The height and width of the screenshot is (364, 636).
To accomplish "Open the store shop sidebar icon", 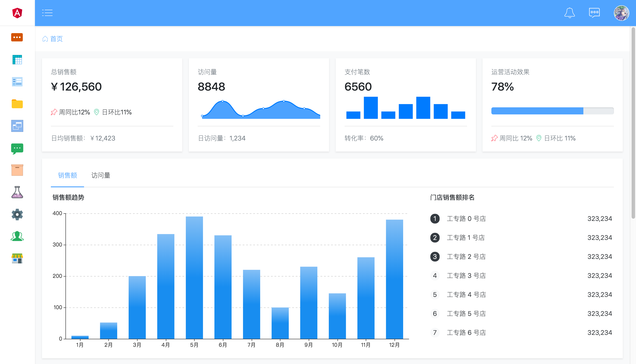I will click(17, 258).
